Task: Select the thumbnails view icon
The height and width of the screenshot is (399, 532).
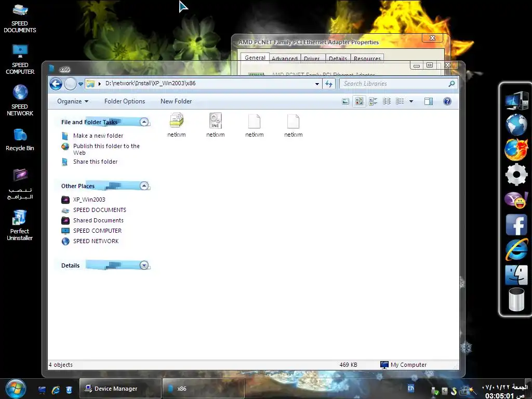Action: (360, 101)
